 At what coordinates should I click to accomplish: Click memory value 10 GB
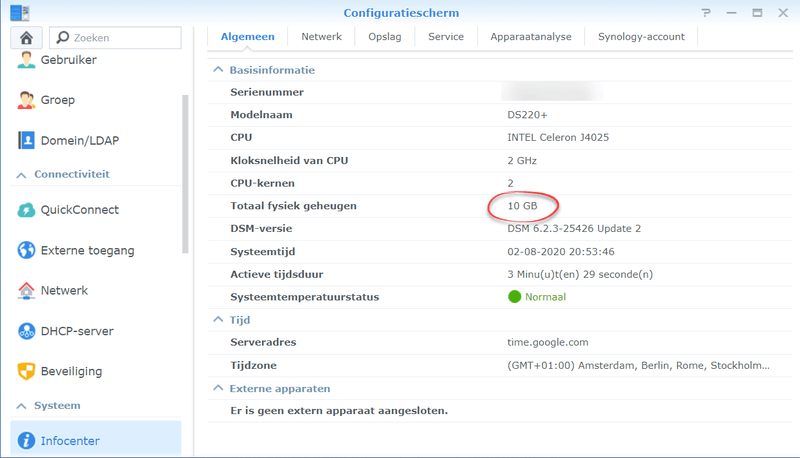coord(522,206)
